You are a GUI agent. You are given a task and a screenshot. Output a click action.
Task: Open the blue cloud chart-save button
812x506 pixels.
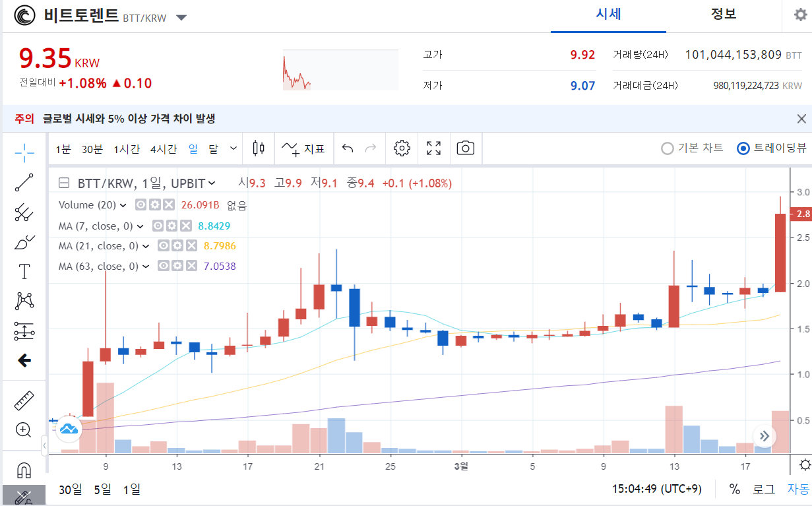tap(68, 428)
